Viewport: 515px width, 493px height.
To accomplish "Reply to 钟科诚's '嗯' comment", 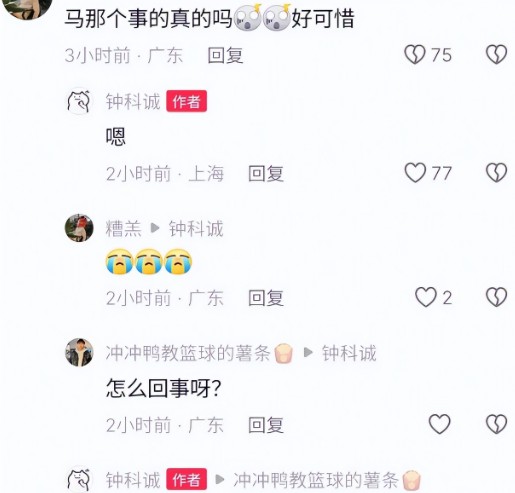I will [x=266, y=173].
